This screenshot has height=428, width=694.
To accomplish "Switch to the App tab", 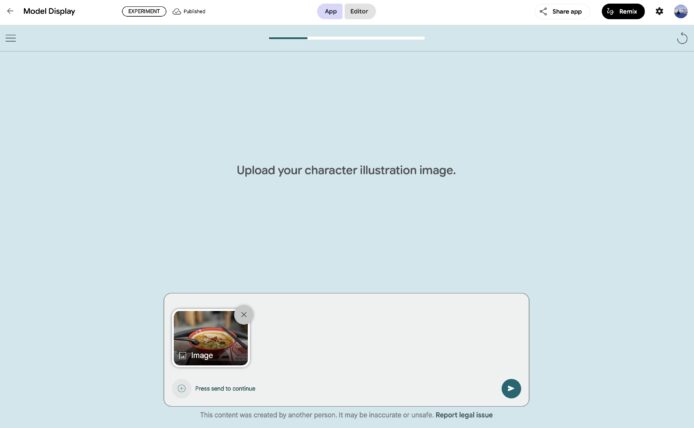I will 330,11.
